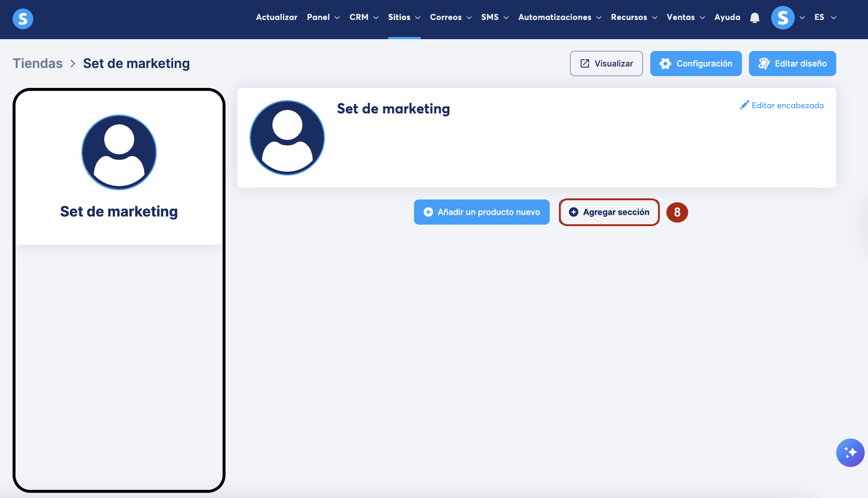Viewport: 868px width, 498px height.
Task: Click the Agregar sección button
Action: (609, 212)
